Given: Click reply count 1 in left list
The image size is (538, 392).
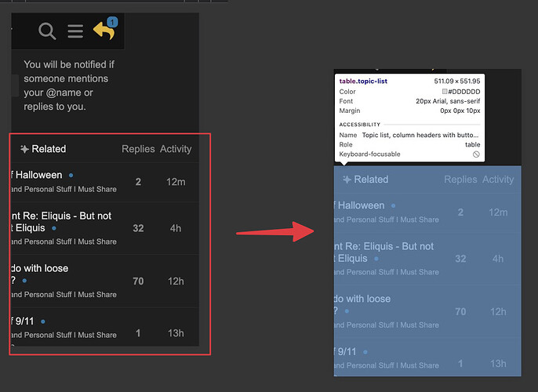Looking at the screenshot, I should (138, 333).
